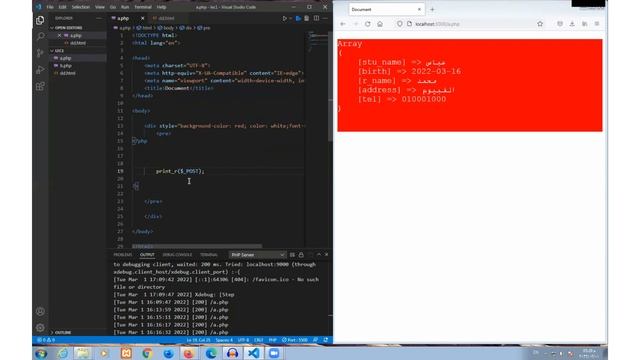The image size is (640, 360).
Task: Click the split editor icon
Action: click(316, 18)
